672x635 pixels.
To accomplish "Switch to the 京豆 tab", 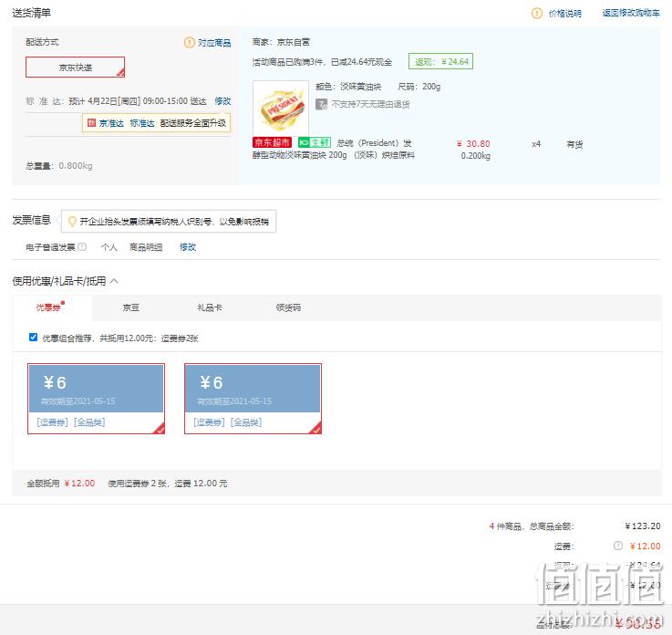I will click(x=131, y=307).
